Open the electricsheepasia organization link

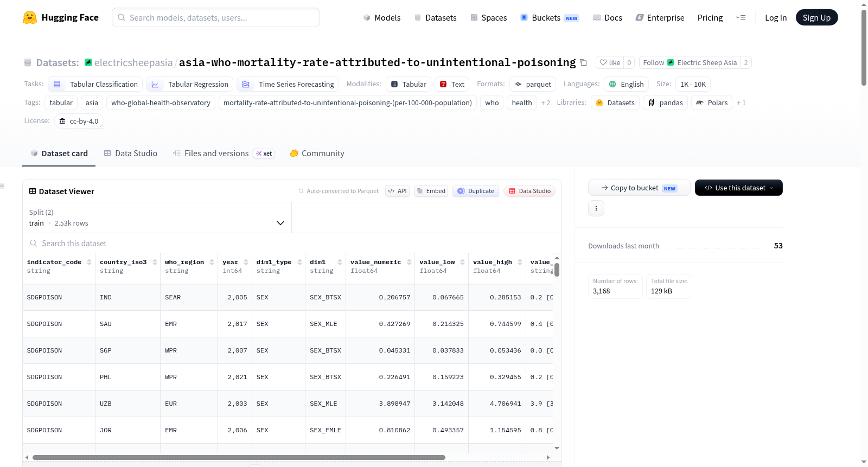coord(133,62)
